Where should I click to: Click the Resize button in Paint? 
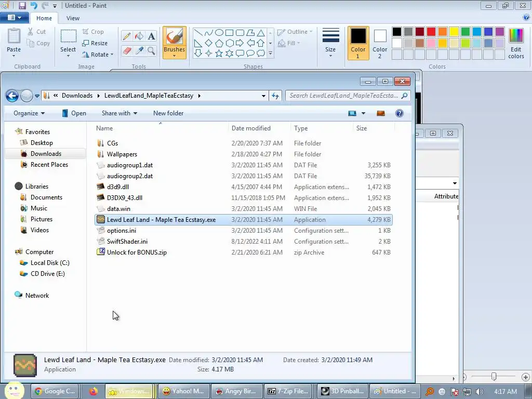[x=95, y=44]
